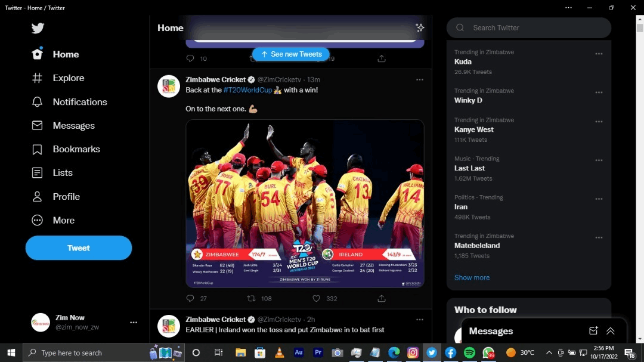Reply to the tweet with 27 replies
Screen dimensions: 644x362
tap(190, 298)
